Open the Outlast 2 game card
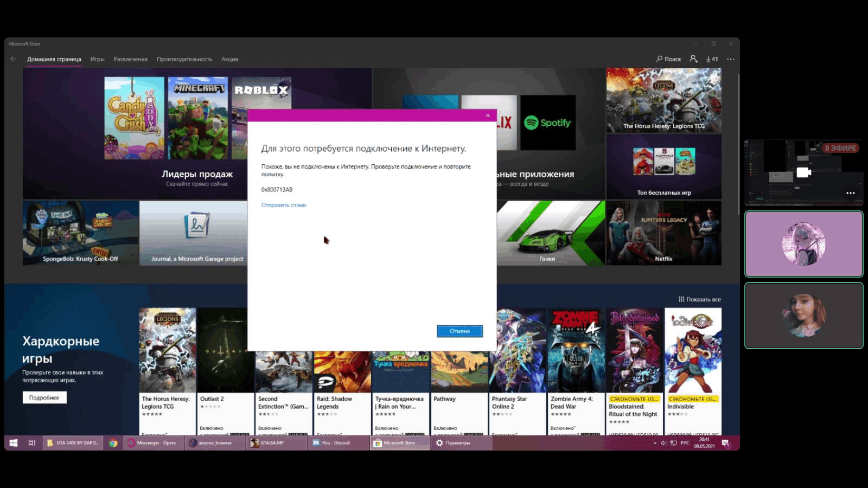This screenshot has width=868, height=488. click(x=225, y=371)
